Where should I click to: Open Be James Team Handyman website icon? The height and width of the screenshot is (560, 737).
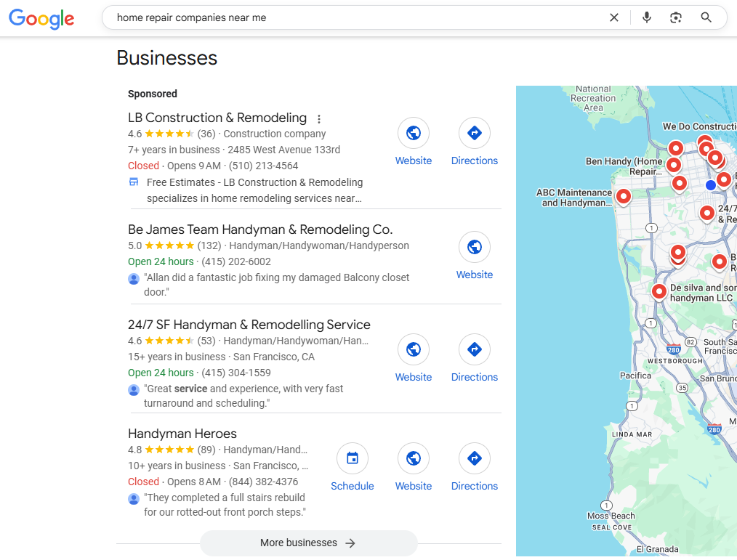pos(474,247)
